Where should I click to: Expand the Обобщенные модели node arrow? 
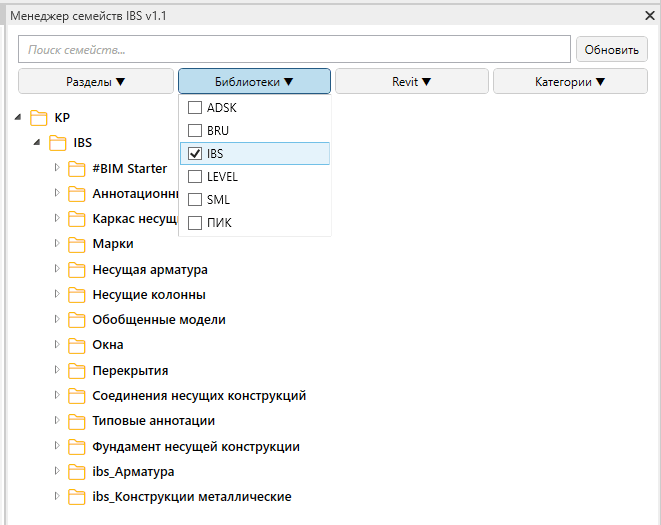[57, 319]
